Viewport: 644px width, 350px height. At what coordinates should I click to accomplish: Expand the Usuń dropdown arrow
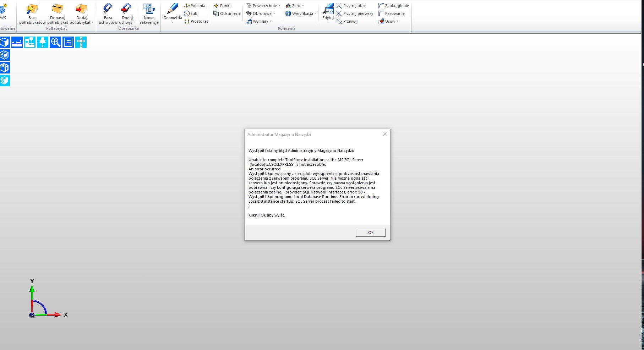(x=397, y=21)
